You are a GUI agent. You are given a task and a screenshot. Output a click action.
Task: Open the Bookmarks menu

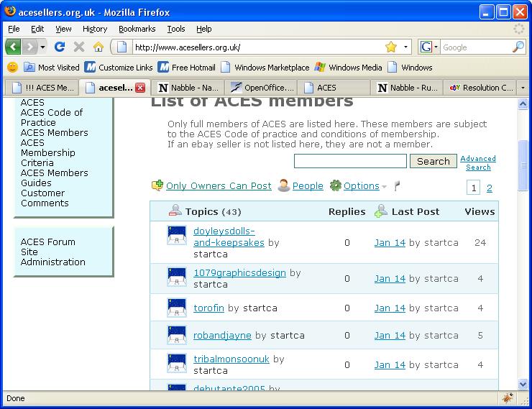tap(137, 29)
